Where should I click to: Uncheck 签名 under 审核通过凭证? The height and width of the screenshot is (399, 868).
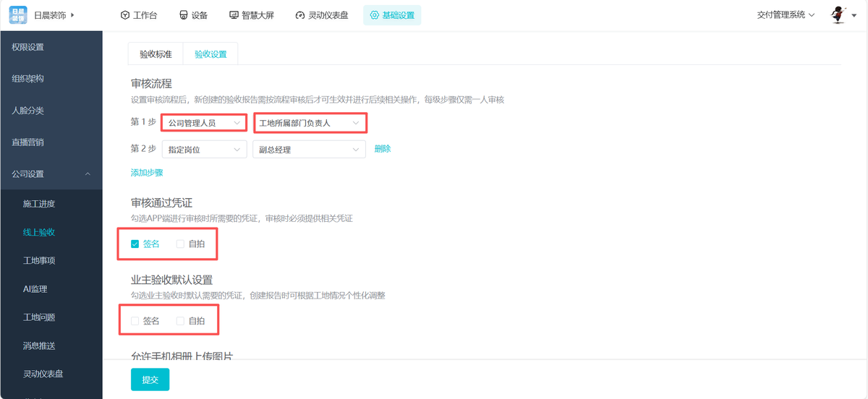(135, 244)
